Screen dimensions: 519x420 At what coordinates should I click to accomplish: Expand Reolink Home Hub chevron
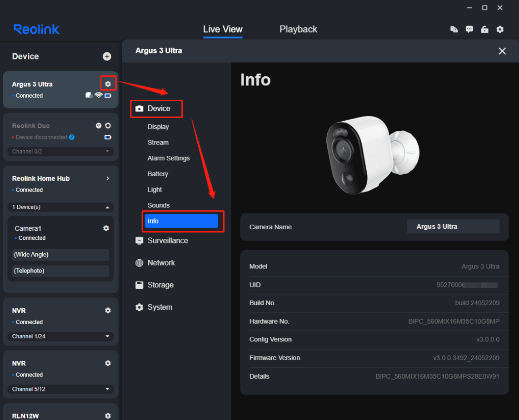tap(108, 178)
